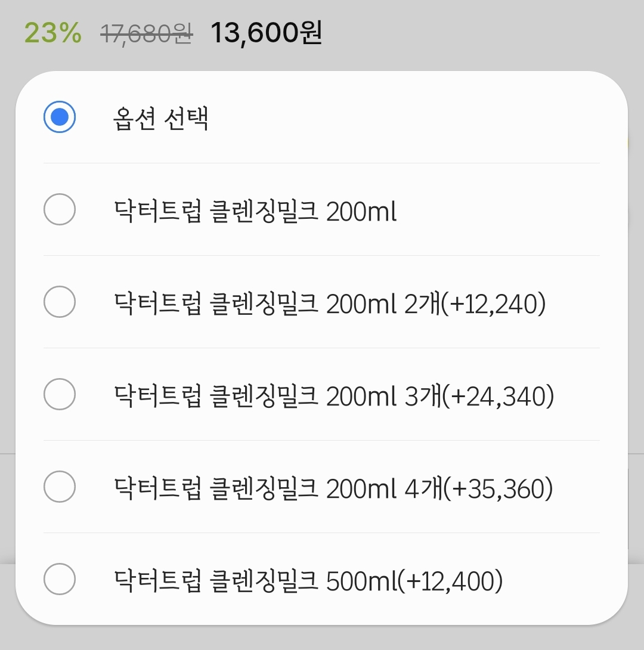Dismiss popup by tapping dimmed area below
The height and width of the screenshot is (650, 644).
tap(322, 638)
